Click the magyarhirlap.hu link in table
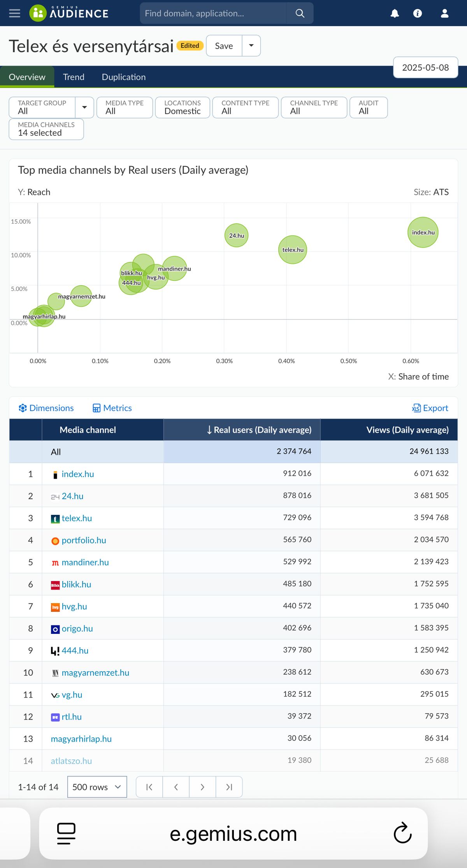Screen dimensions: 467x868 pos(81,739)
